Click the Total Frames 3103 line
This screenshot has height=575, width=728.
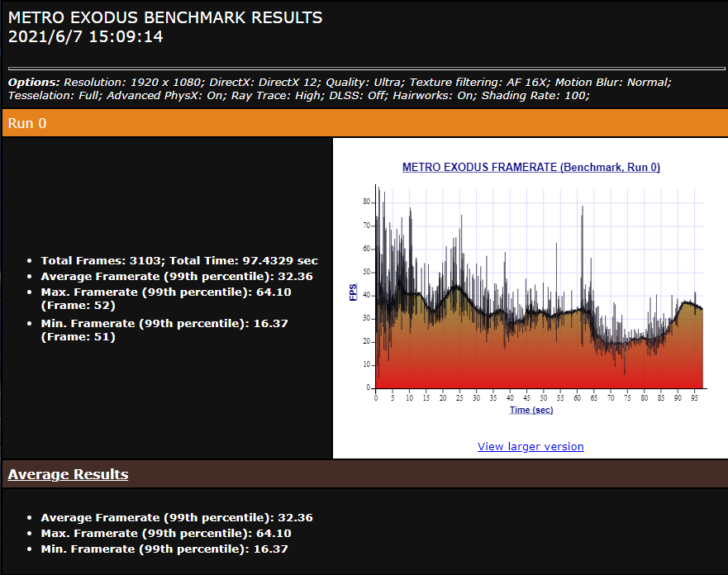(x=179, y=261)
